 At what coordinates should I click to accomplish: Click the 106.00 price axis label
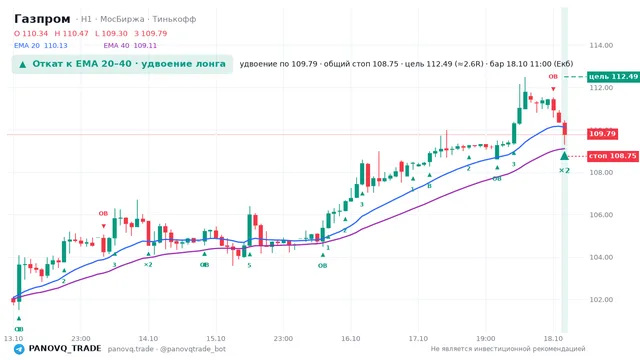[x=601, y=215]
